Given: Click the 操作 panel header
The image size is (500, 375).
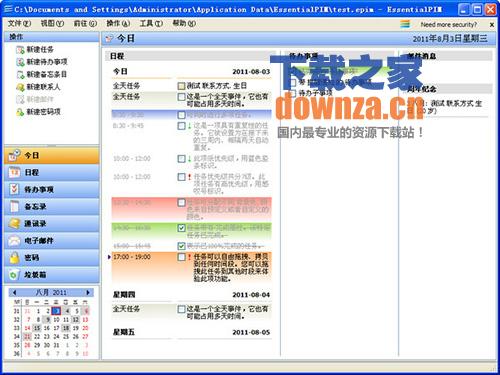Looking at the screenshot, I should point(52,37).
